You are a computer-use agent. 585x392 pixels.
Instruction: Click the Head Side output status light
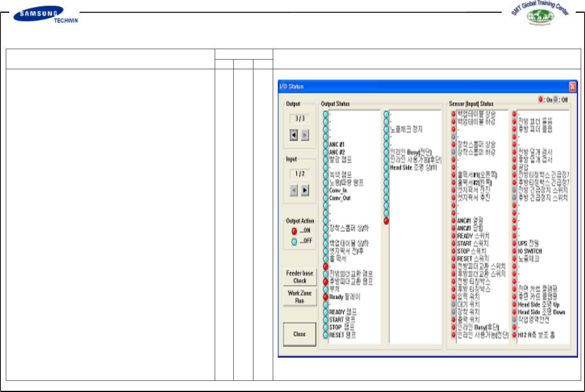click(386, 167)
